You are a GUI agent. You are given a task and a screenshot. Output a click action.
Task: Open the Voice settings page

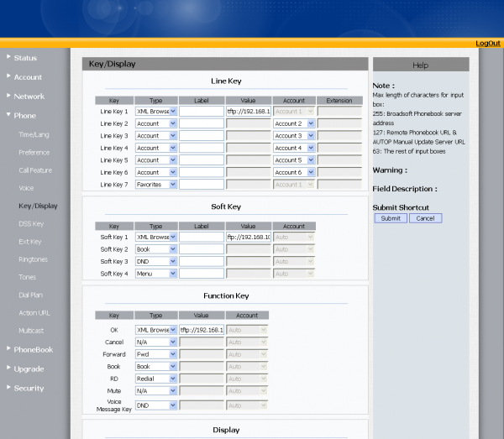(x=26, y=188)
